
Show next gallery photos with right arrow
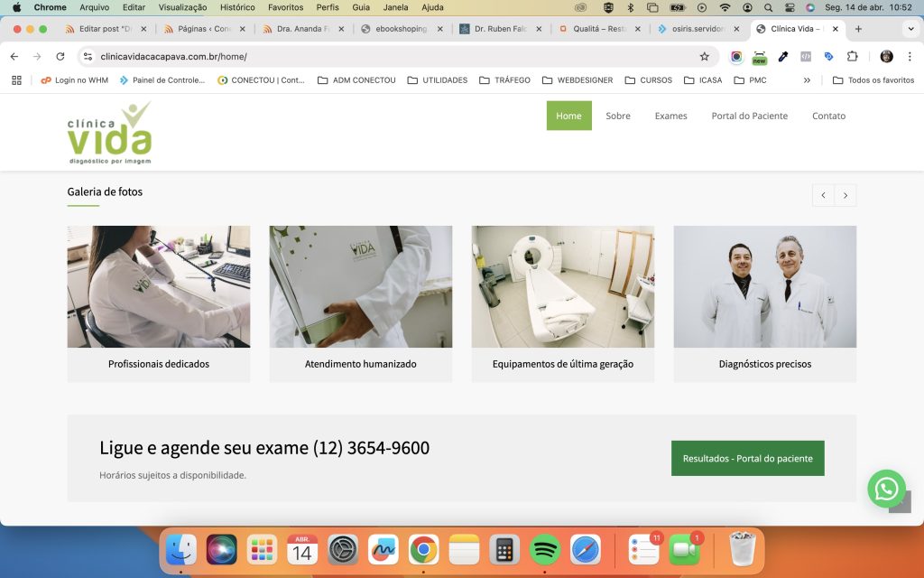pyautogui.click(x=845, y=195)
